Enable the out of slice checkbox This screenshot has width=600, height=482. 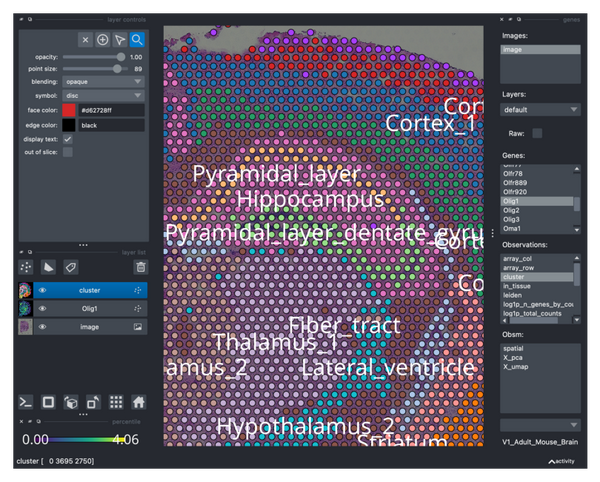click(x=68, y=153)
